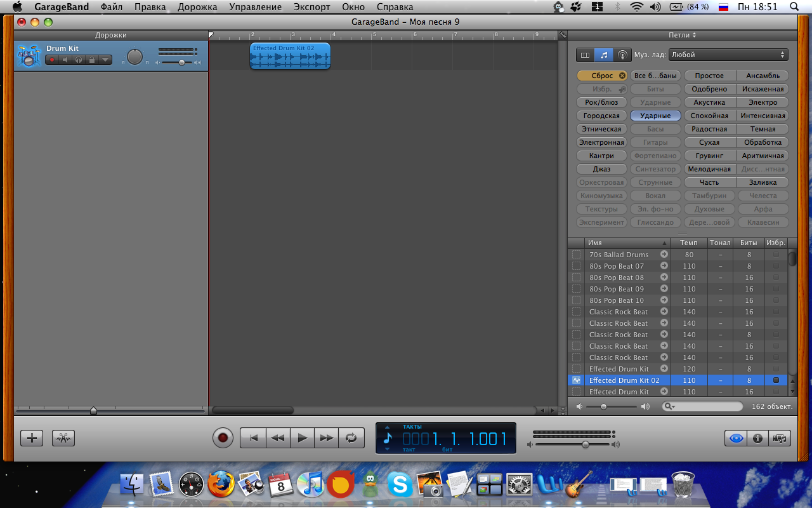
Task: Click download arrow next to 70s Ballad Drums
Action: pyautogui.click(x=664, y=254)
